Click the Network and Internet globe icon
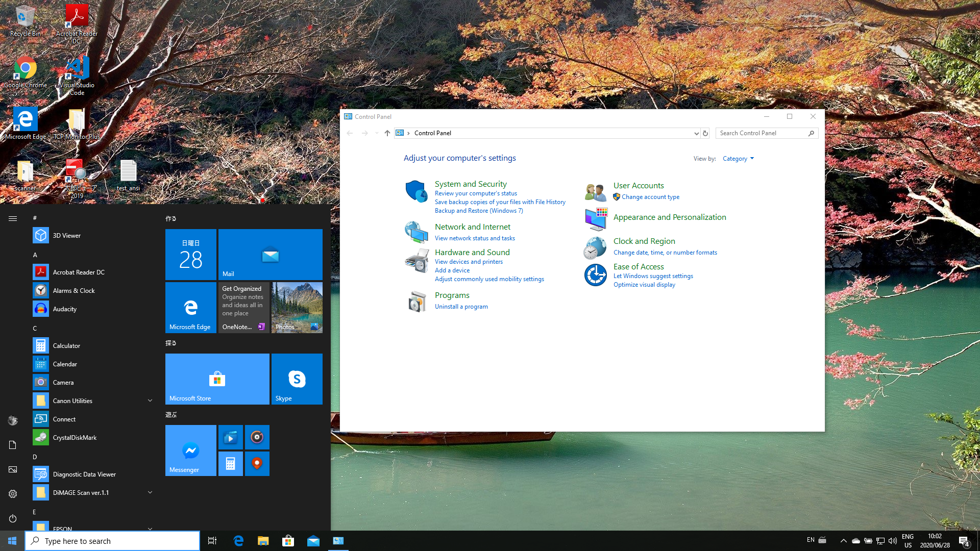Image resolution: width=980 pixels, height=551 pixels. tap(416, 232)
